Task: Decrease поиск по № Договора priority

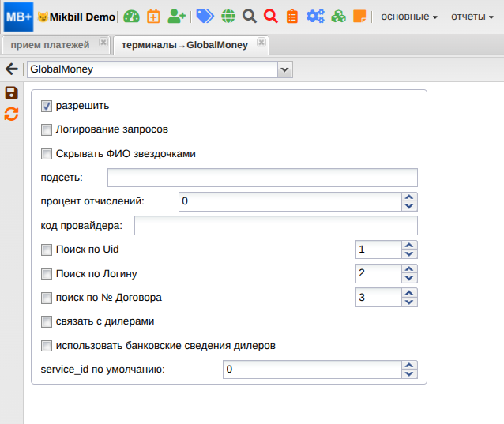Action: [x=409, y=302]
